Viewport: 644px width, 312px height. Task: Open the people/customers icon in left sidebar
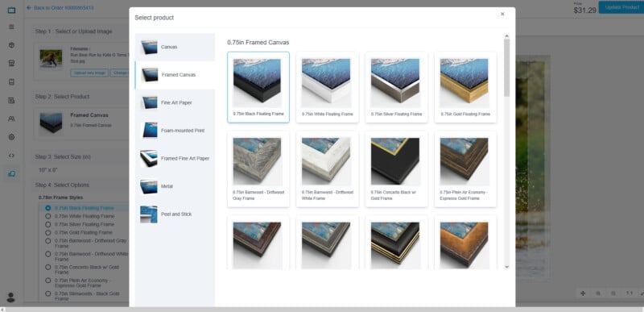[11, 119]
